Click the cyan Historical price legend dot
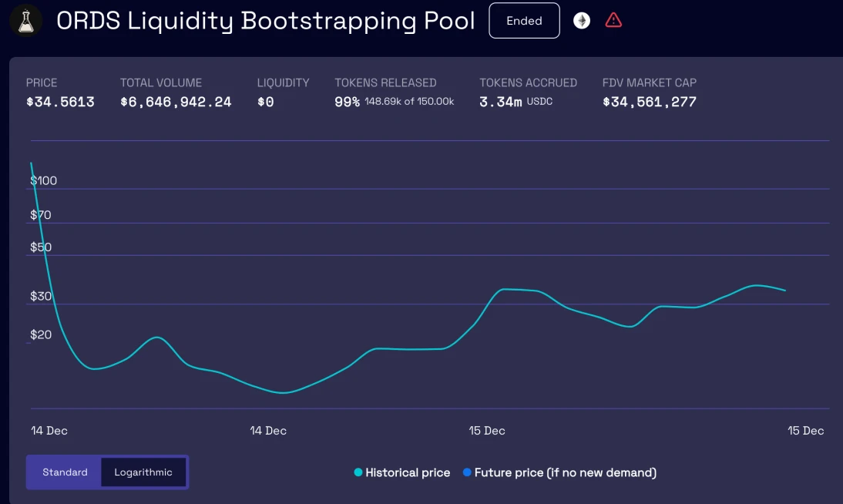843x504 pixels. click(x=358, y=472)
